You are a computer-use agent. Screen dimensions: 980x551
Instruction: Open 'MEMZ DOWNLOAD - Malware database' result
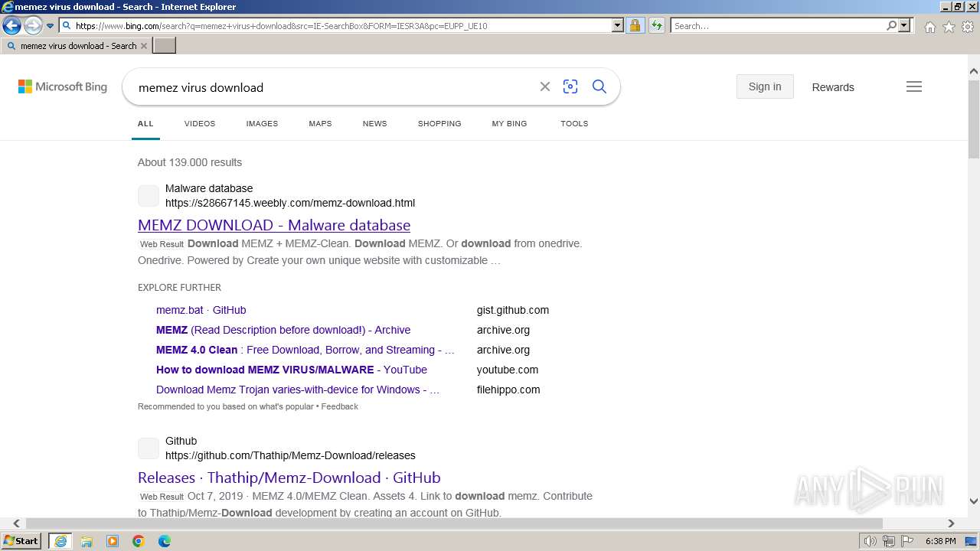pyautogui.click(x=274, y=225)
